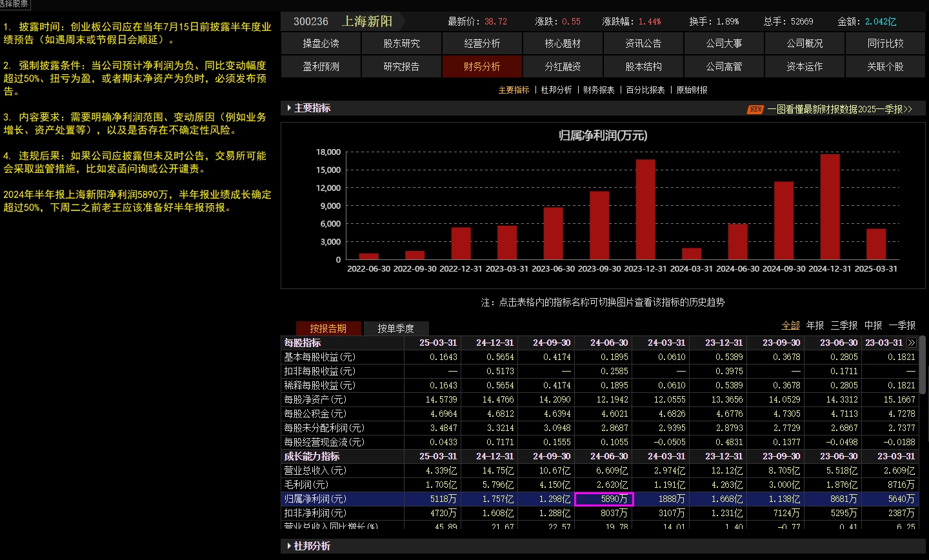Go to 杜邦分析 sub-page link

556,90
